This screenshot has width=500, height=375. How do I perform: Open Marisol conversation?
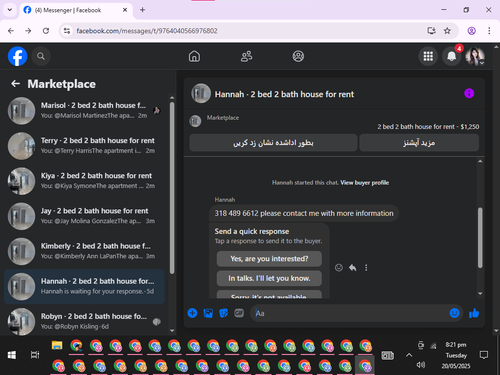(84, 110)
